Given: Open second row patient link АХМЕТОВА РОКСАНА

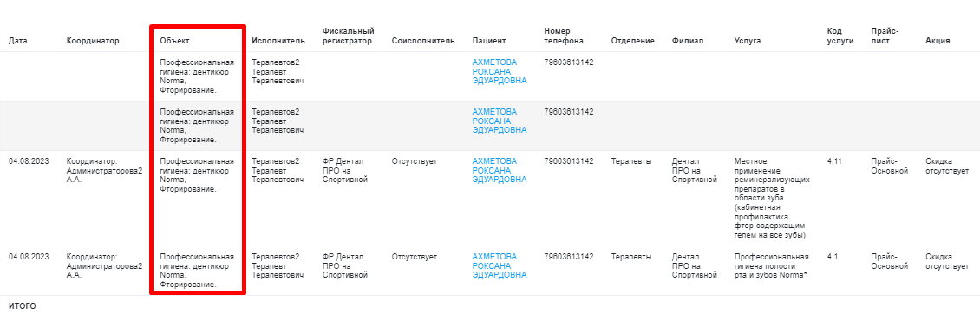Looking at the screenshot, I should 500,121.
